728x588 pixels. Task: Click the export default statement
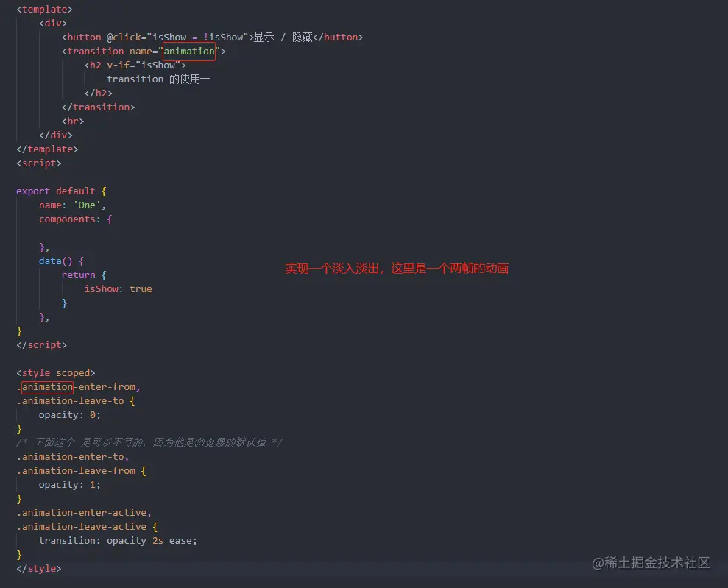[60, 191]
